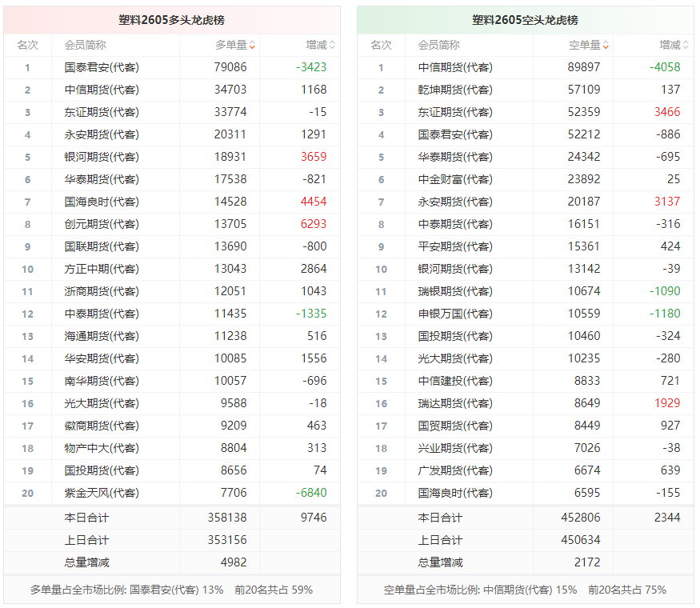Select 中信建投(代客) row
700x608 pixels.
pos(526,381)
